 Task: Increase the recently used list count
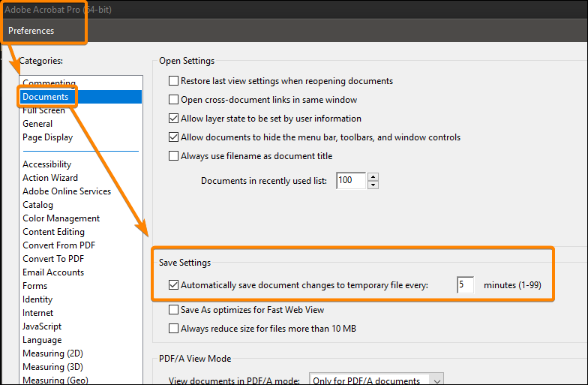(x=373, y=177)
